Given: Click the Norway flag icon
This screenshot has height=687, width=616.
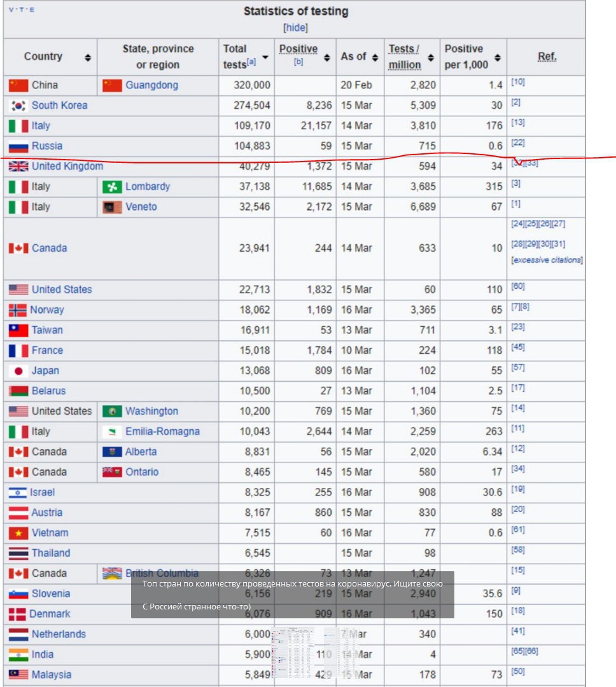Looking at the screenshot, I should tap(18, 310).
